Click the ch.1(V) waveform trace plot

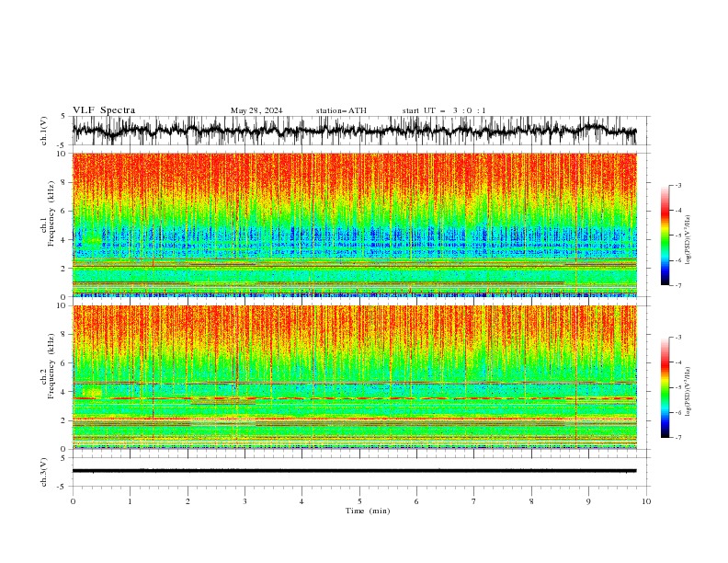(354, 131)
